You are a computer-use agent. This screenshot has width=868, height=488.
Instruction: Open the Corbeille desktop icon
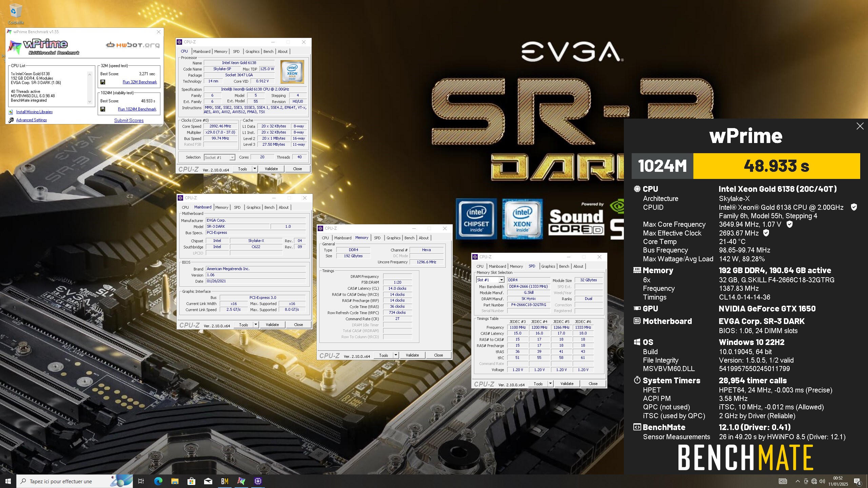pyautogui.click(x=16, y=14)
